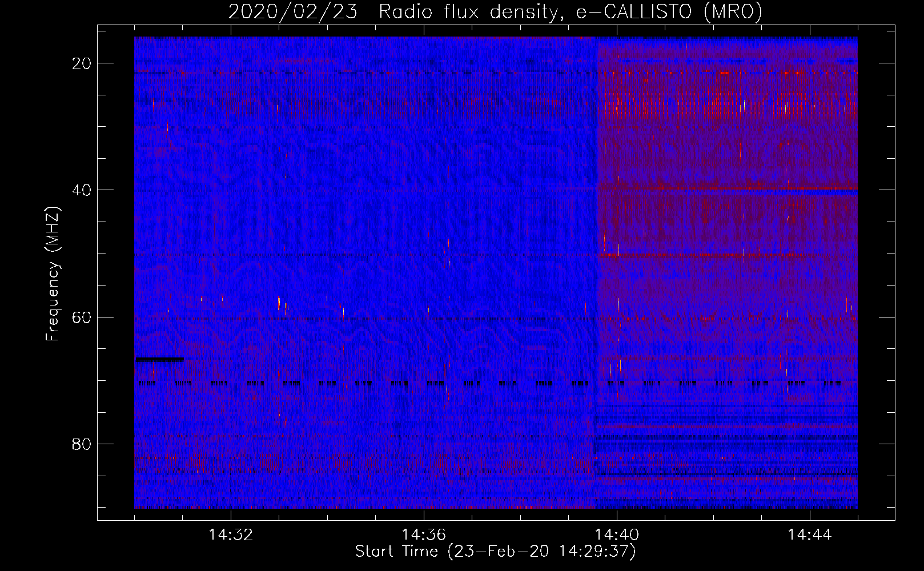Click the 14:36 time tick label
The height and width of the screenshot is (571, 924).
coord(424,535)
